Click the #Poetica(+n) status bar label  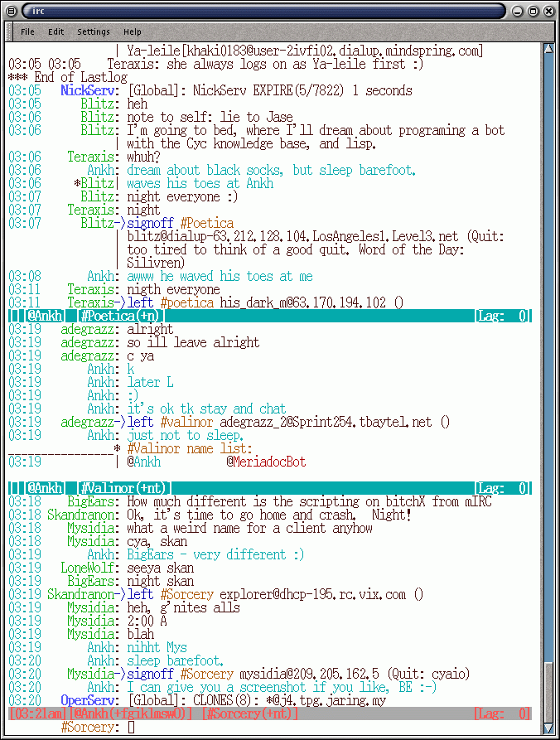(121, 316)
